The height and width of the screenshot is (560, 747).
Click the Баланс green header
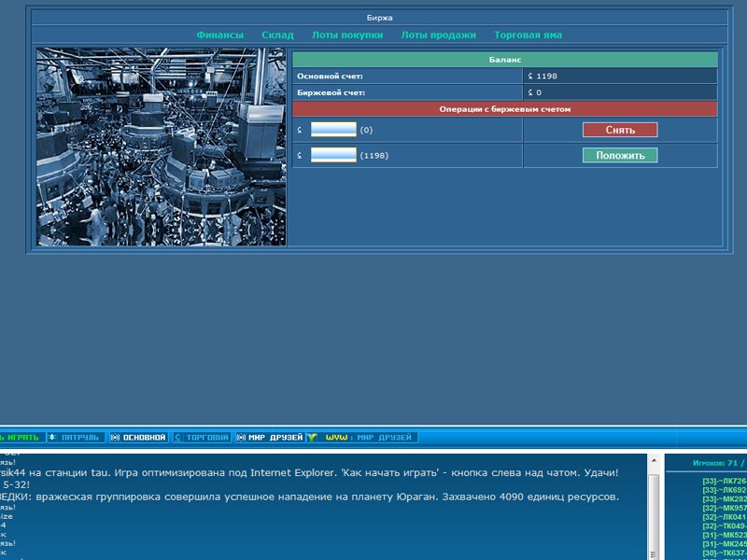pyautogui.click(x=505, y=60)
